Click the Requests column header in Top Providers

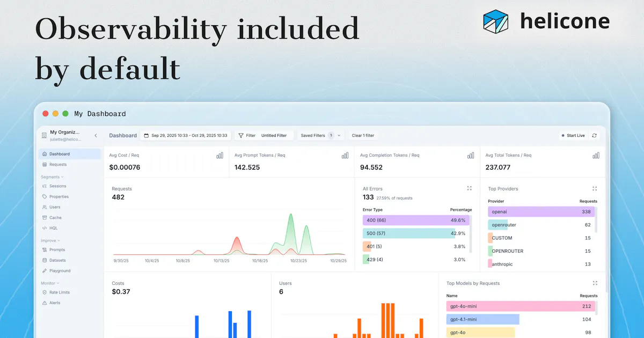coord(588,201)
